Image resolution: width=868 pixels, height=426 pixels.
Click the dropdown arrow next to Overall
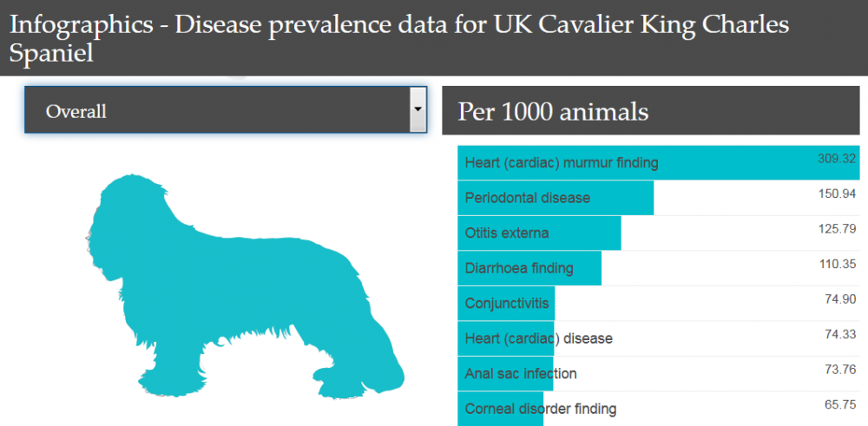tap(418, 110)
